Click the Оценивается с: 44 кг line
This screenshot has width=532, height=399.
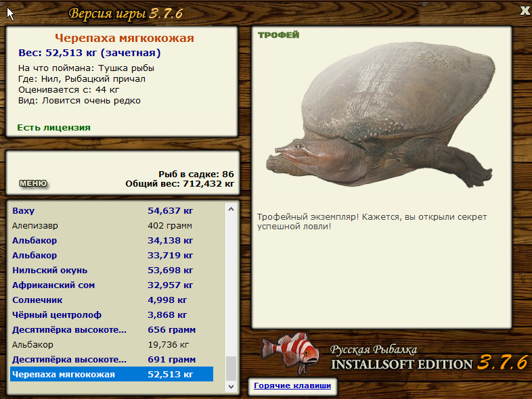pos(68,90)
